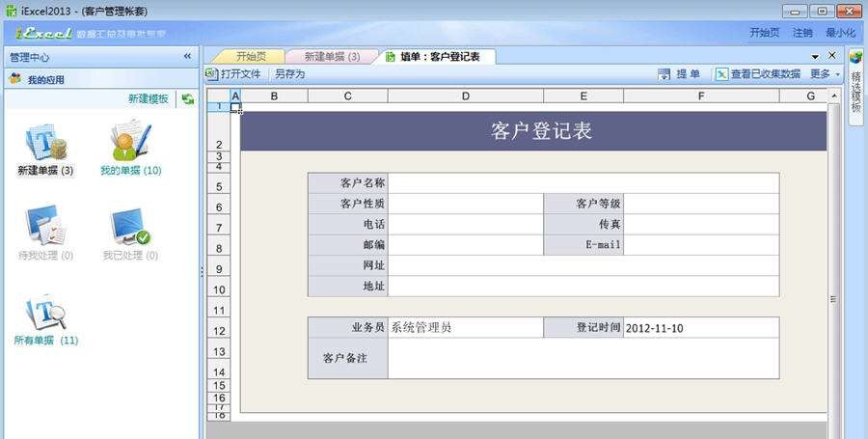This screenshot has width=868, height=439.
Task: Close the current tab with X button
Action: (x=831, y=55)
